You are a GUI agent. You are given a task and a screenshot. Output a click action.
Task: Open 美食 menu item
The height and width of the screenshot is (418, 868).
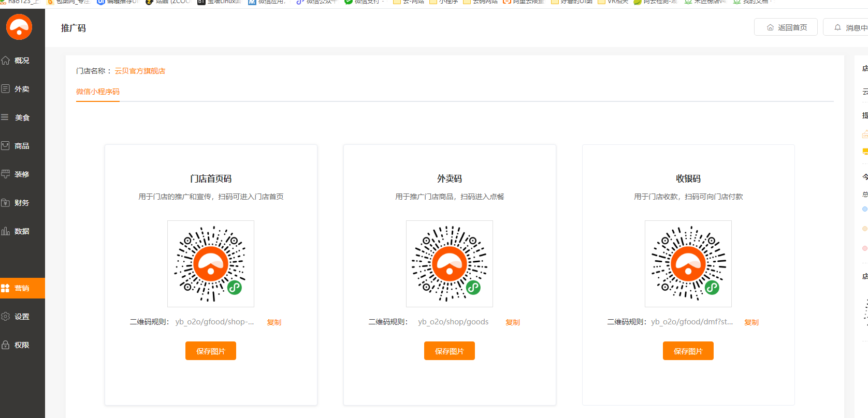pos(22,117)
